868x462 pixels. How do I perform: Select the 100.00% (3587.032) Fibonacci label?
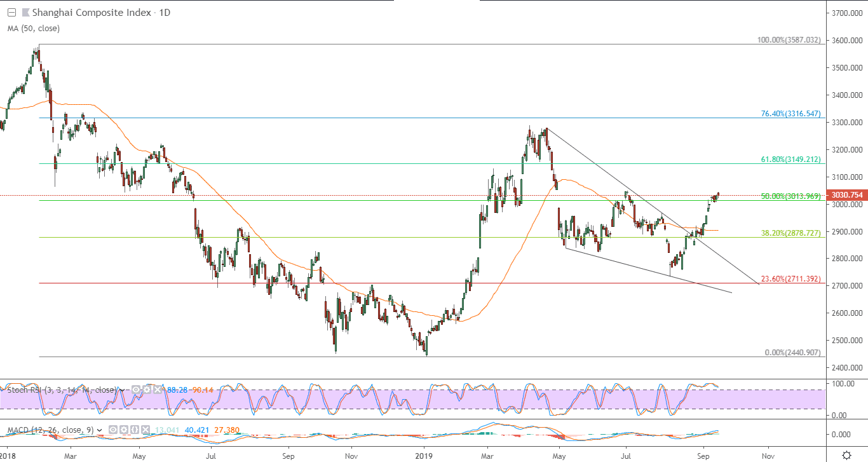coord(789,40)
